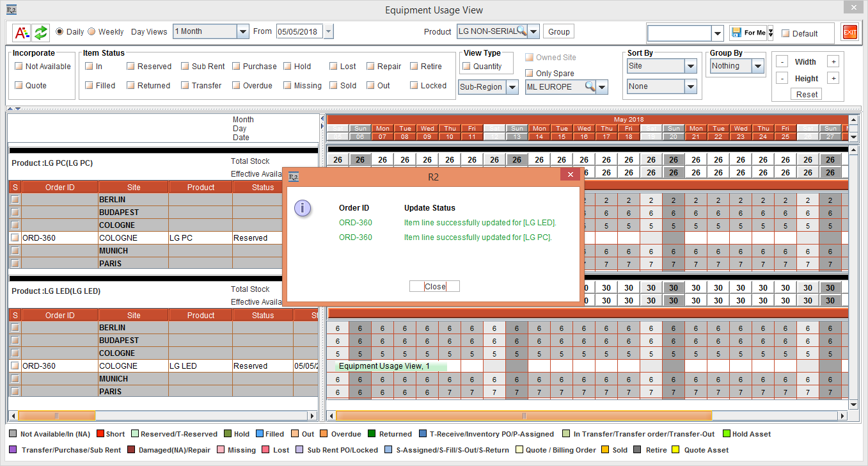This screenshot has width=868, height=466.
Task: Click the ML EUROPE search magnifier icon
Action: (x=589, y=86)
